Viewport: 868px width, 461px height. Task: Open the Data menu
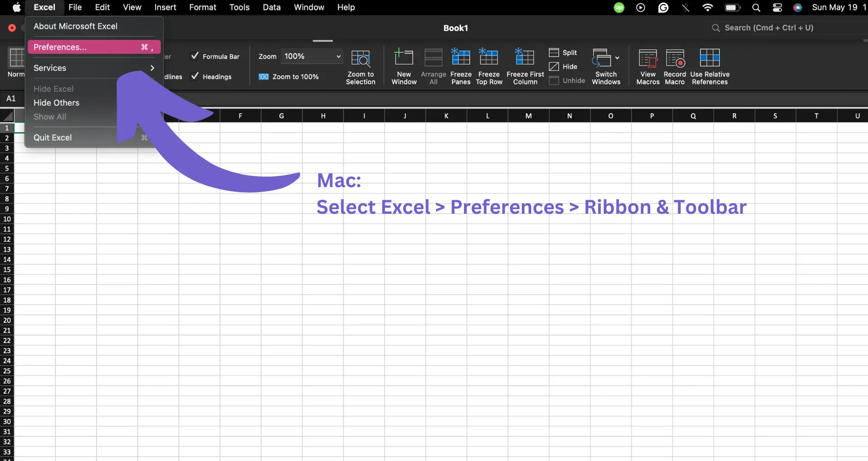click(x=272, y=7)
